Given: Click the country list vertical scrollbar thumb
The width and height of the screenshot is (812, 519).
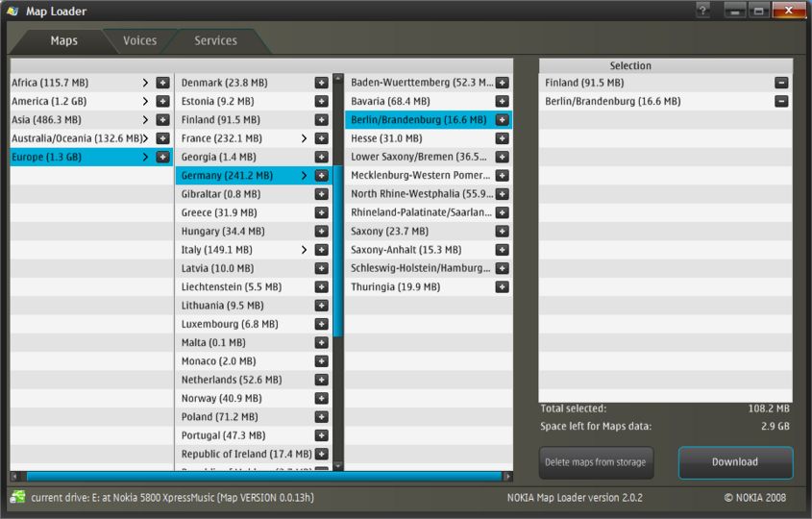Looking at the screenshot, I should click(338, 251).
